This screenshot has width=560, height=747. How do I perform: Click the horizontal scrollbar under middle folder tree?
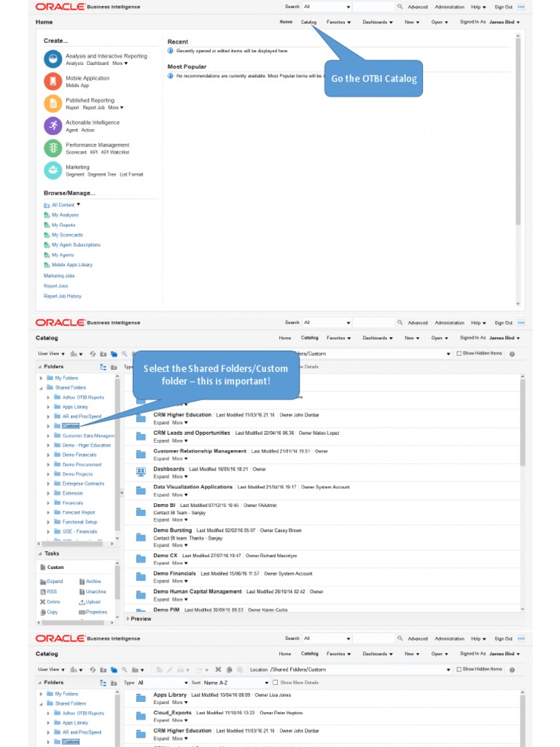(x=71, y=543)
